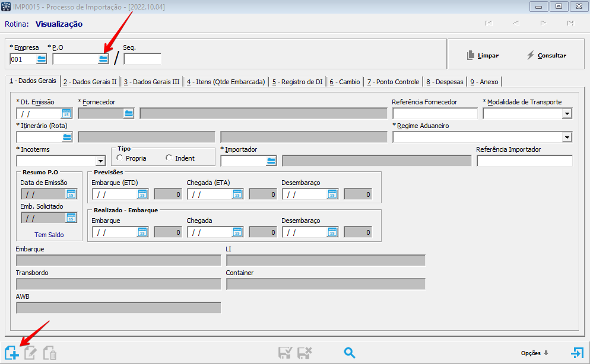This screenshot has width=590, height=364.
Task: Open the Chegada (ETA) calendar icon
Action: [237, 194]
